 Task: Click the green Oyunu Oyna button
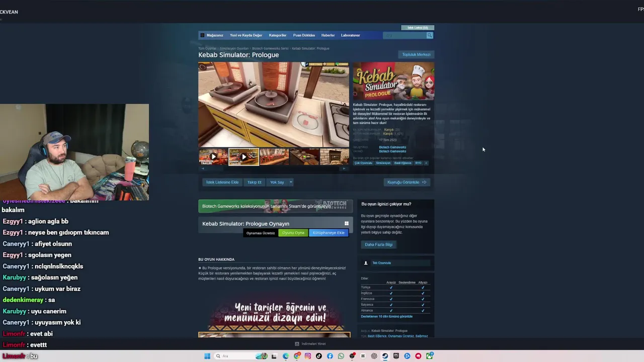(293, 233)
